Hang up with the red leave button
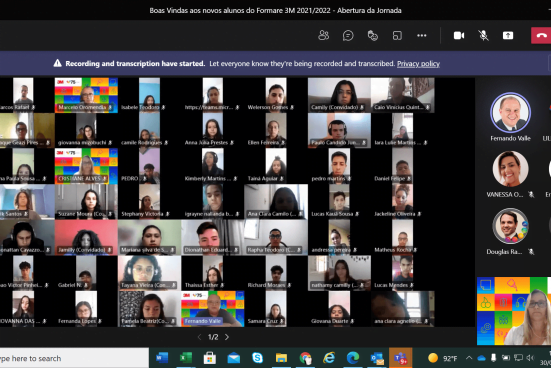This screenshot has height=368, width=551. pos(541,35)
